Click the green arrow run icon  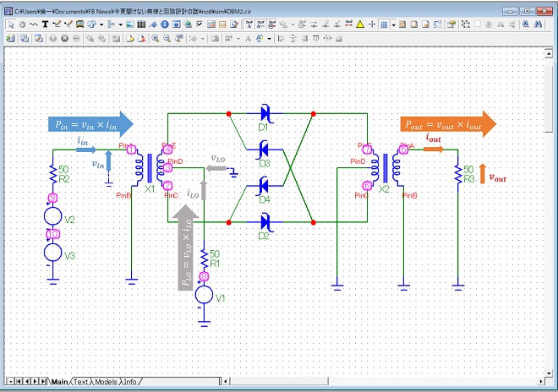11,38
